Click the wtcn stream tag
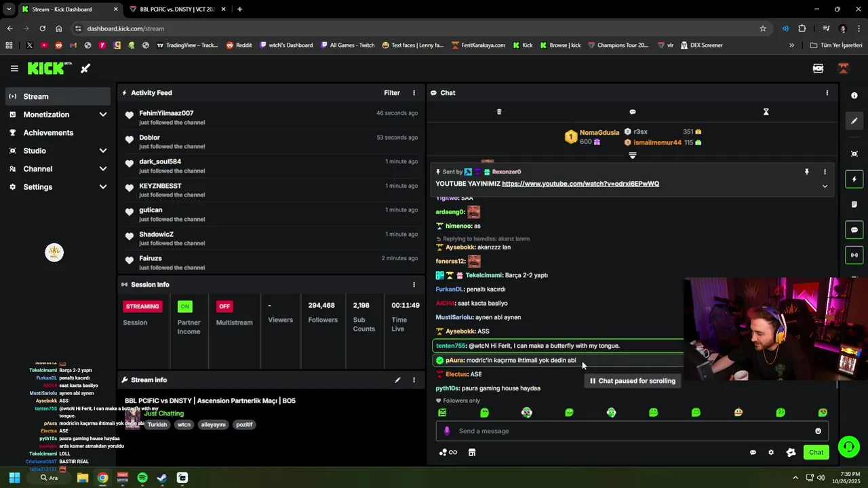This screenshot has width=868, height=488. [184, 425]
